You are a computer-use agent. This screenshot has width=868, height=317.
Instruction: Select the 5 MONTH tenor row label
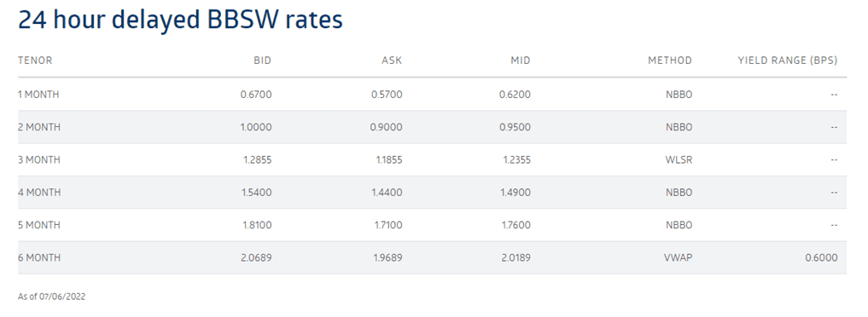39,225
